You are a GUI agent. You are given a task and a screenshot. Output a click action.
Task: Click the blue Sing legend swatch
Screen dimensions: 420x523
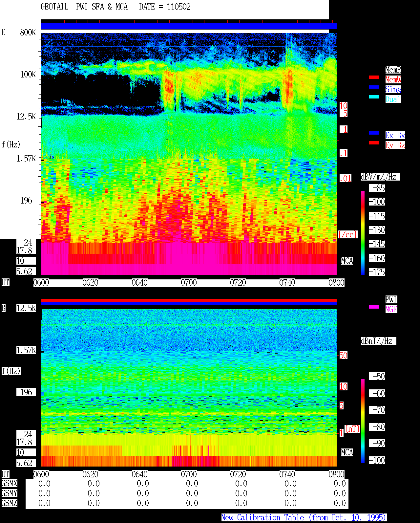coord(374,87)
